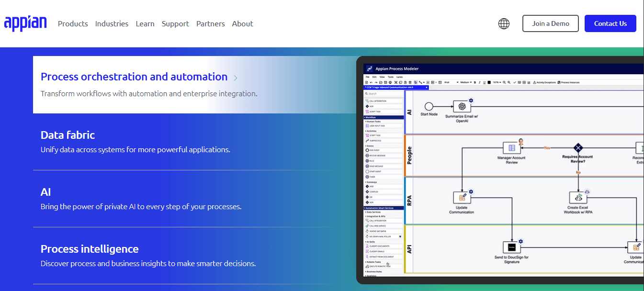Select Send to DocuSign for Signature node
The image size is (644, 291).
512,247
